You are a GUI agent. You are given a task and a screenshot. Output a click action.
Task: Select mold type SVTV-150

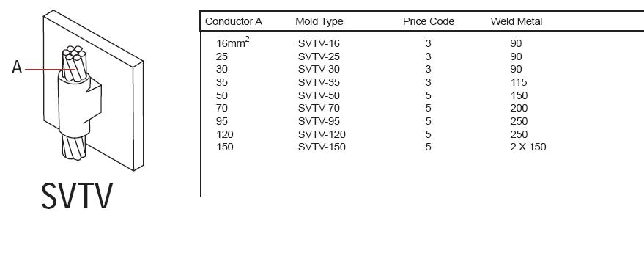[x=322, y=147]
